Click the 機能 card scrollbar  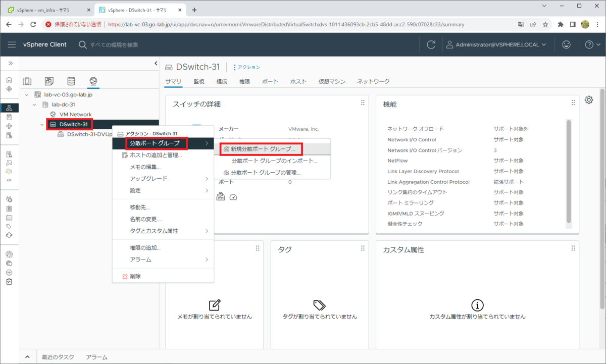pyautogui.click(x=569, y=172)
